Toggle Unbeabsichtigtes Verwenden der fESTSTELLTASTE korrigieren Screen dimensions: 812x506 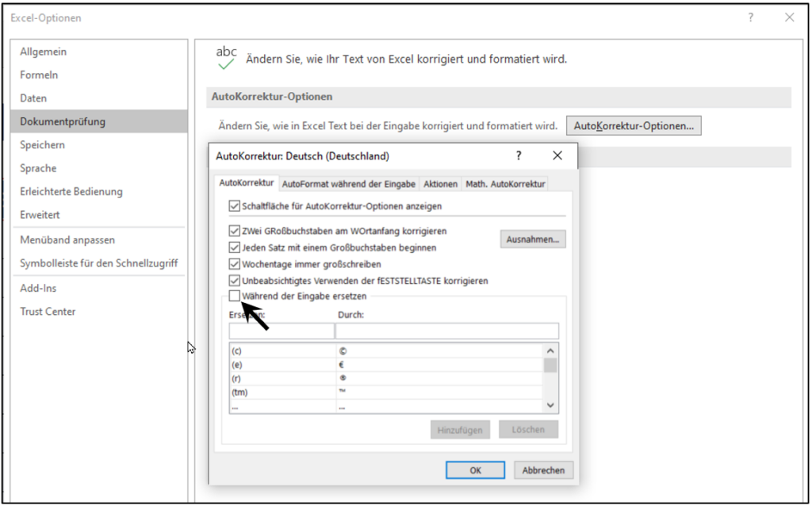(x=235, y=281)
